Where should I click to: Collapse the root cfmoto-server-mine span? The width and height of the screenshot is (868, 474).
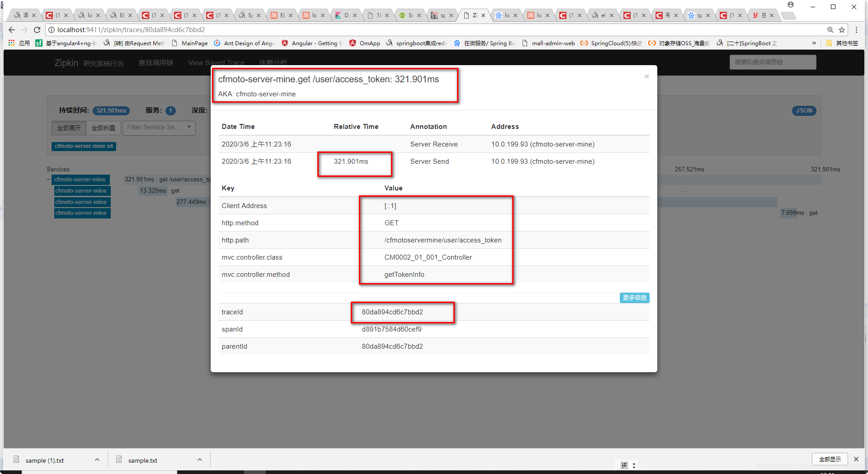point(48,180)
